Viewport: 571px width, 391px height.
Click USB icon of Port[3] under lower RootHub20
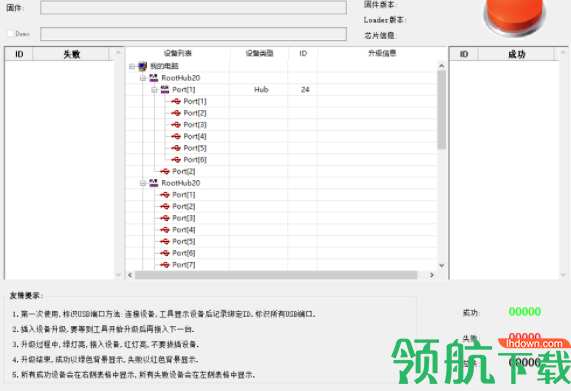click(165, 218)
